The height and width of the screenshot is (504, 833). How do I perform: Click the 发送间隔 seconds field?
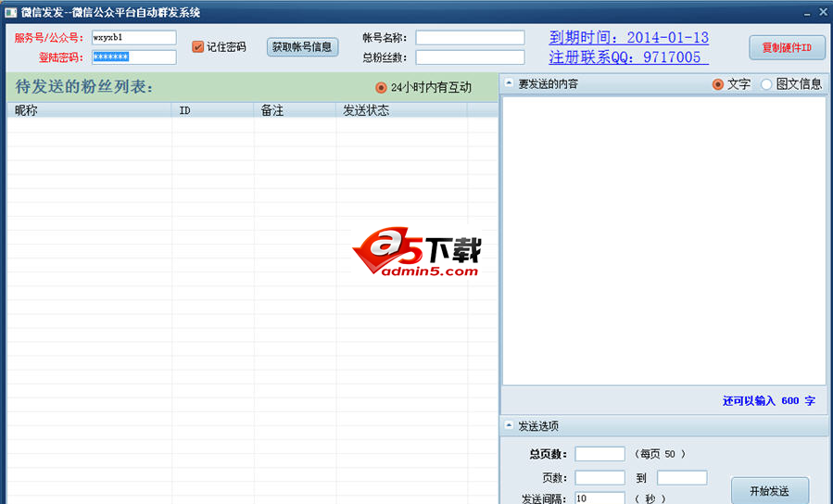point(600,498)
